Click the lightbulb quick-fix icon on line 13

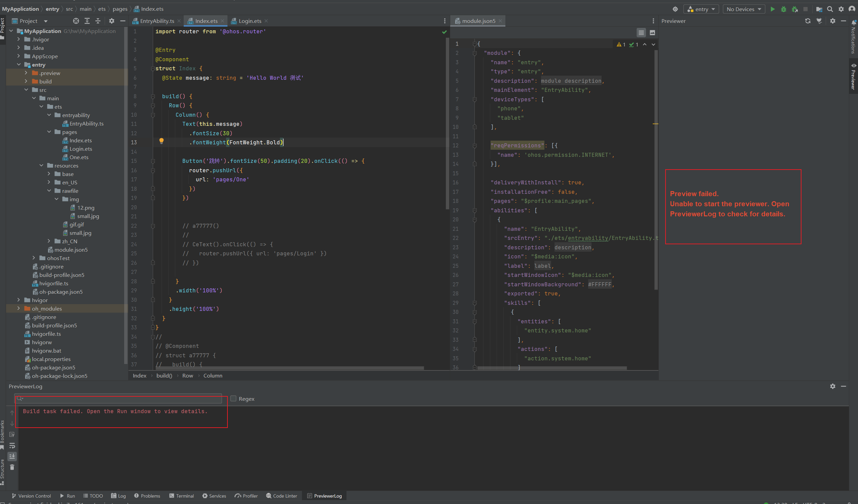click(162, 141)
